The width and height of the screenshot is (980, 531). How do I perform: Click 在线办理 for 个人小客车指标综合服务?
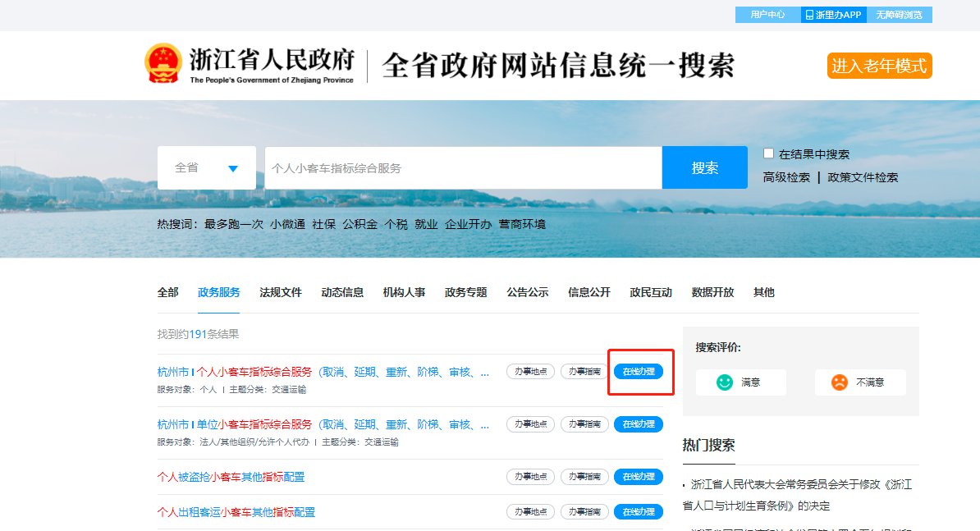(639, 372)
